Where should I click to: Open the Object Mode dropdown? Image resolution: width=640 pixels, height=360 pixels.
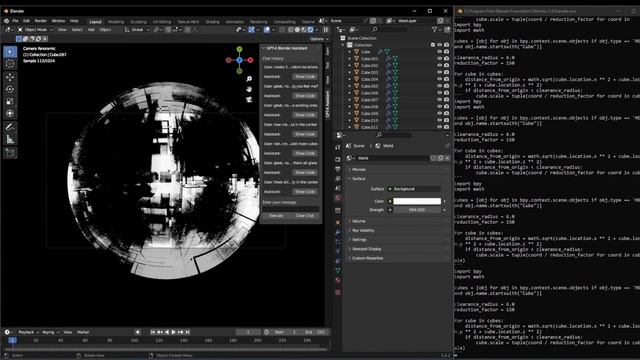pyautogui.click(x=35, y=29)
